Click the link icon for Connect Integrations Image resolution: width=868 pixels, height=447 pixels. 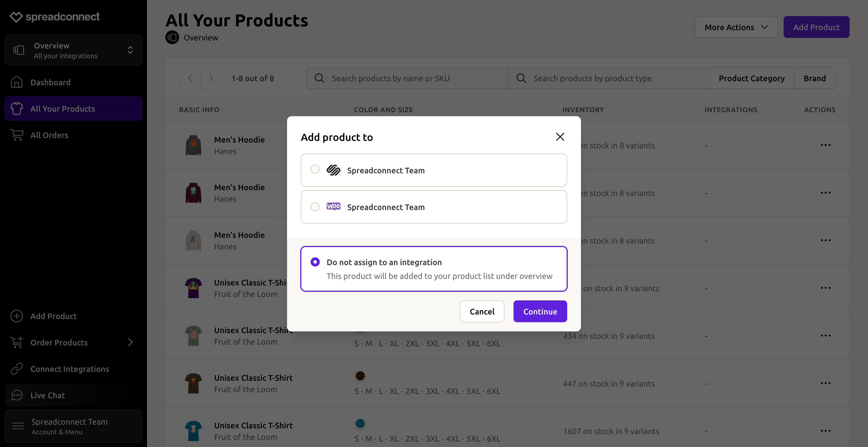tap(17, 369)
